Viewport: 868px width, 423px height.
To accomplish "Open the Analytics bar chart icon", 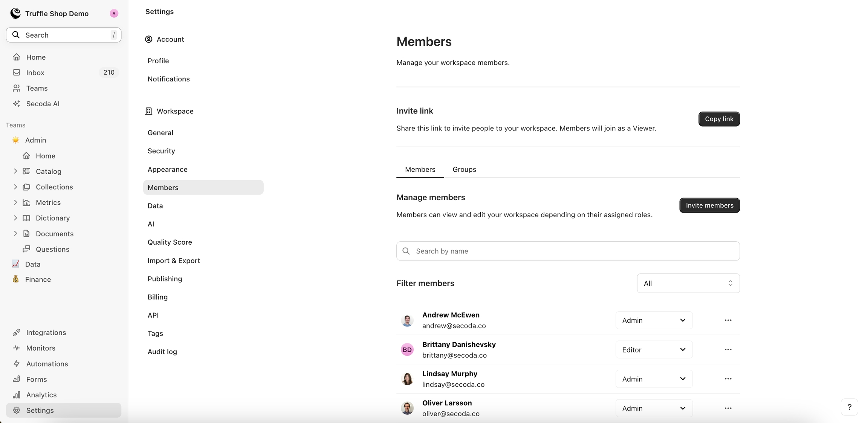I will (17, 395).
